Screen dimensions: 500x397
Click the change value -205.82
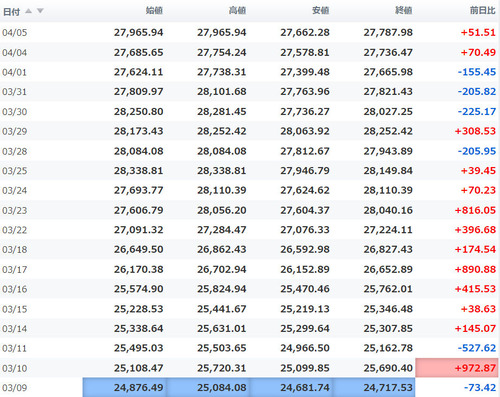(477, 91)
